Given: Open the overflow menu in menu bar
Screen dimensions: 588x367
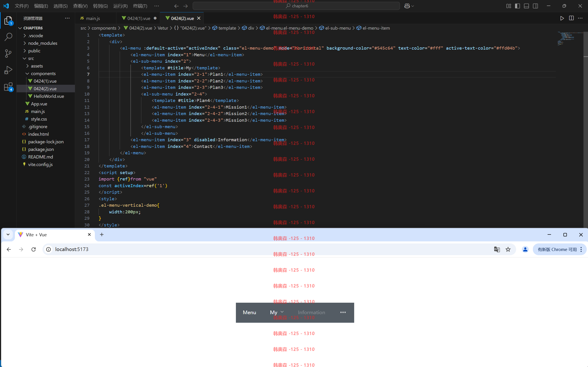Looking at the screenshot, I should [x=156, y=6].
